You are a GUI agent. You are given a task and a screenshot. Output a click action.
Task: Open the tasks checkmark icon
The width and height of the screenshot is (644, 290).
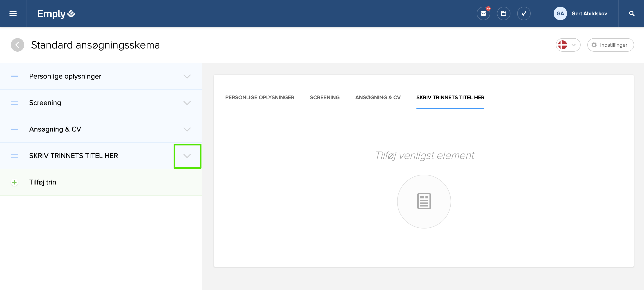[523, 13]
